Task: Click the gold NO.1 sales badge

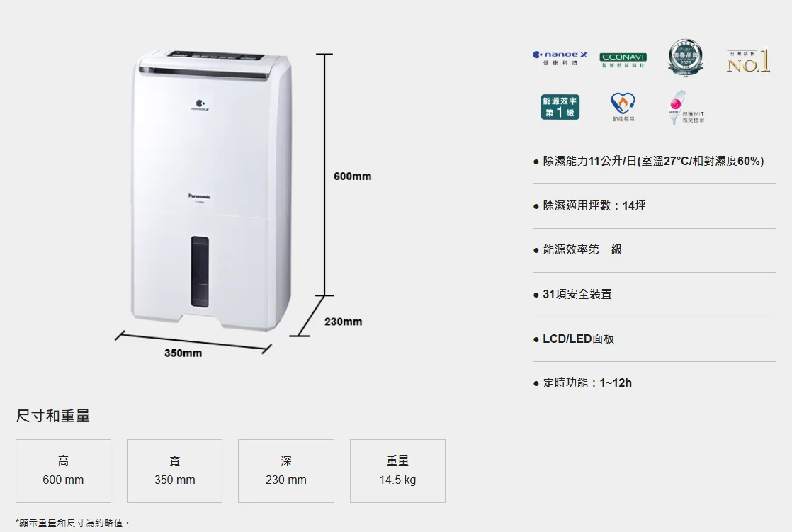Action: click(x=748, y=61)
